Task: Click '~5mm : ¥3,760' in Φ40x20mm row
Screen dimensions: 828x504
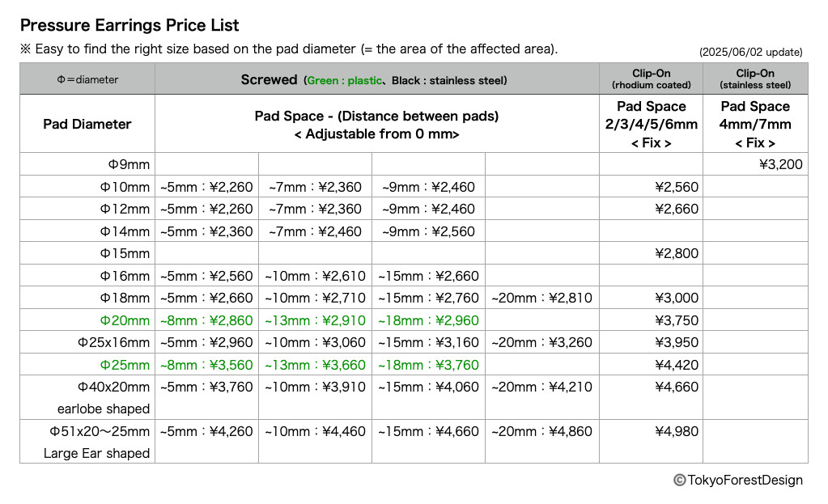Action: pos(206,387)
